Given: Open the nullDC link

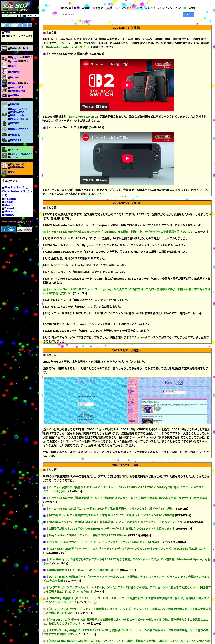Looking at the screenshot, I should pyautogui.click(x=9, y=215).
